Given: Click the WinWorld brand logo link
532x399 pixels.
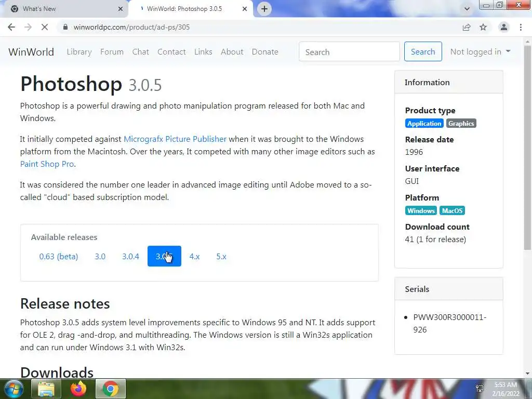Looking at the screenshot, I should 31,52.
